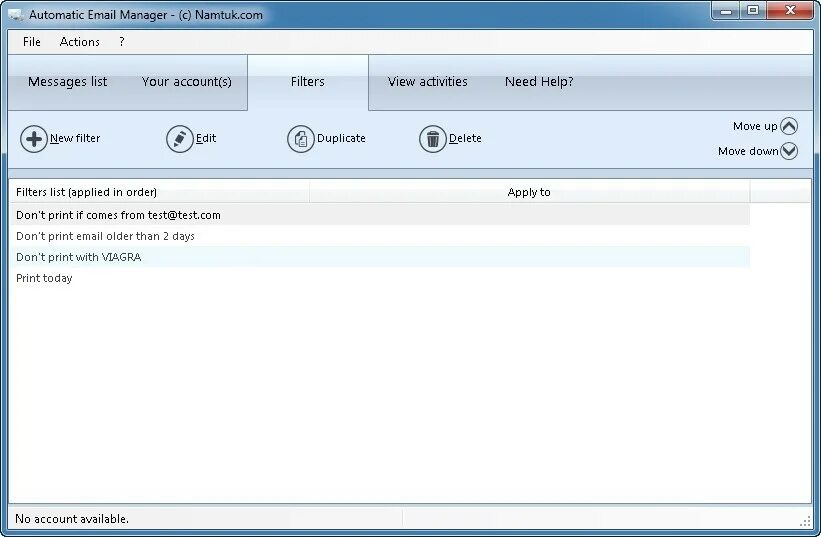Click the Move down arrow icon
Screen dimensions: 821x537
[x=789, y=151]
